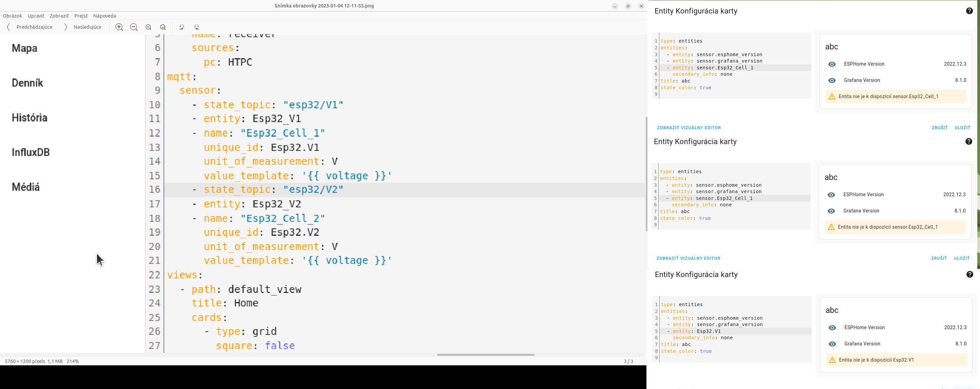
Task: Click help icon on top Entity card
Action: [x=969, y=11]
